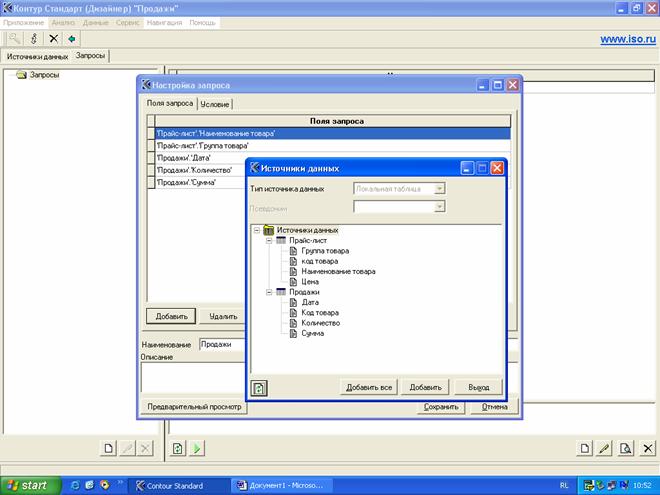Click the green play run icon

(x=197, y=449)
